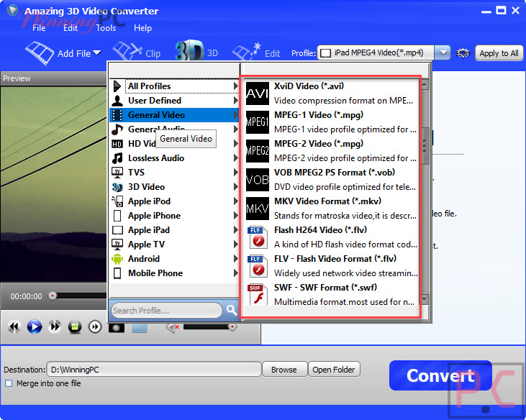Expand Add File dropdown arrow
Screen dimensions: 526x420
coord(97,53)
